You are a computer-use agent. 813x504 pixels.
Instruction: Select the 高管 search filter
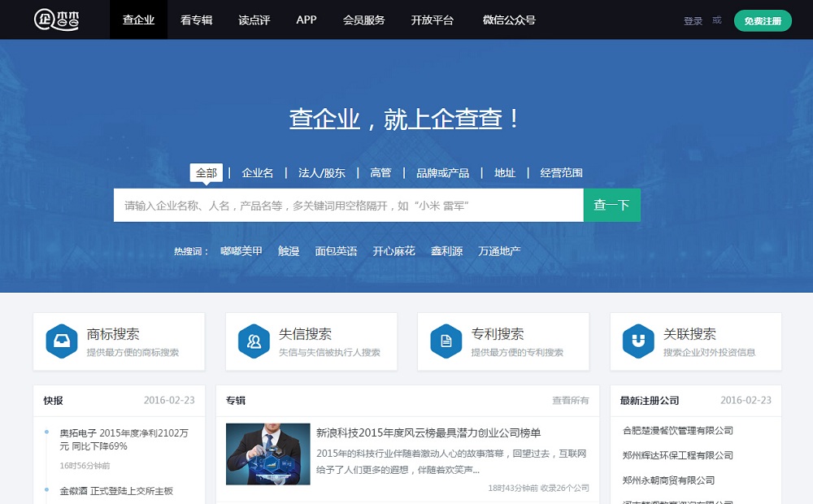tap(380, 172)
